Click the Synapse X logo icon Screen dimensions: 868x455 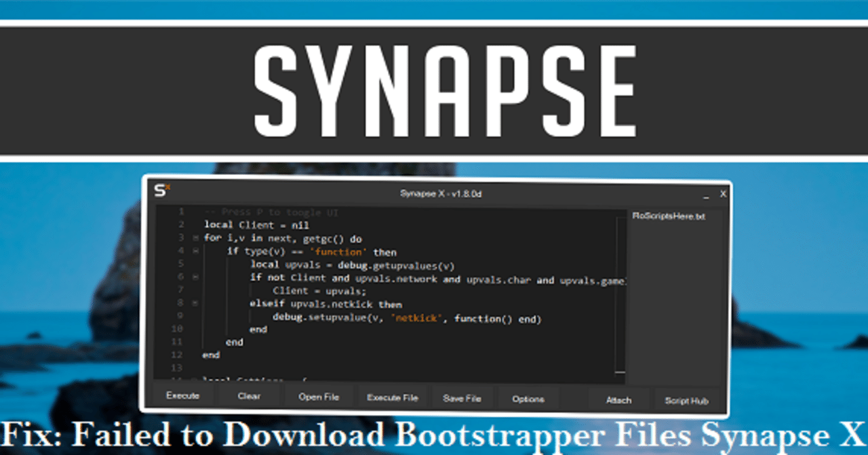pyautogui.click(x=161, y=191)
